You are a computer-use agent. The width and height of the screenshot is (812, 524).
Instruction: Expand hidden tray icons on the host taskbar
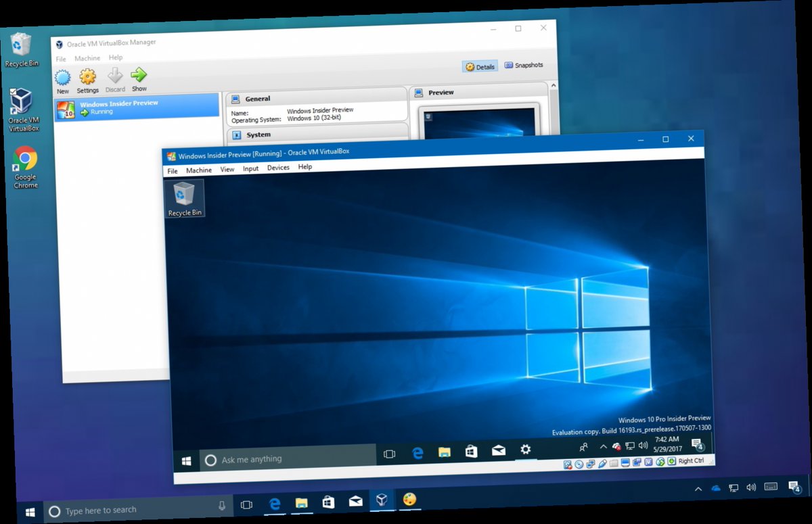[x=698, y=489]
